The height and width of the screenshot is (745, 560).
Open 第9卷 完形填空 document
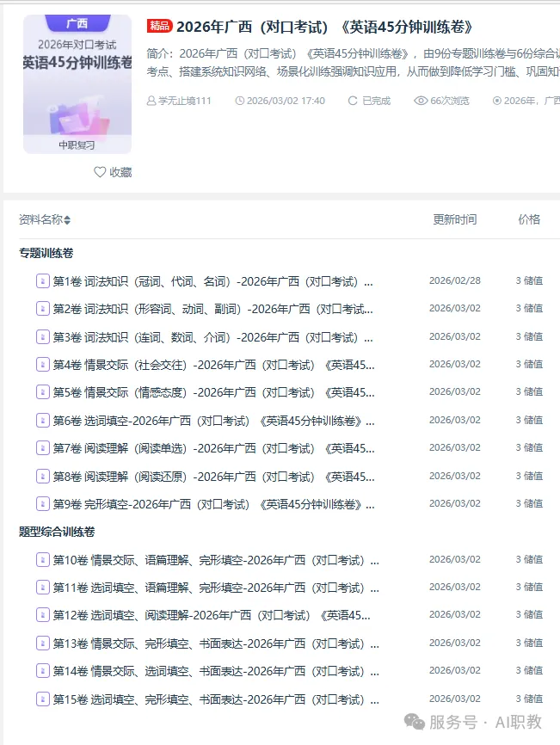click(x=213, y=503)
